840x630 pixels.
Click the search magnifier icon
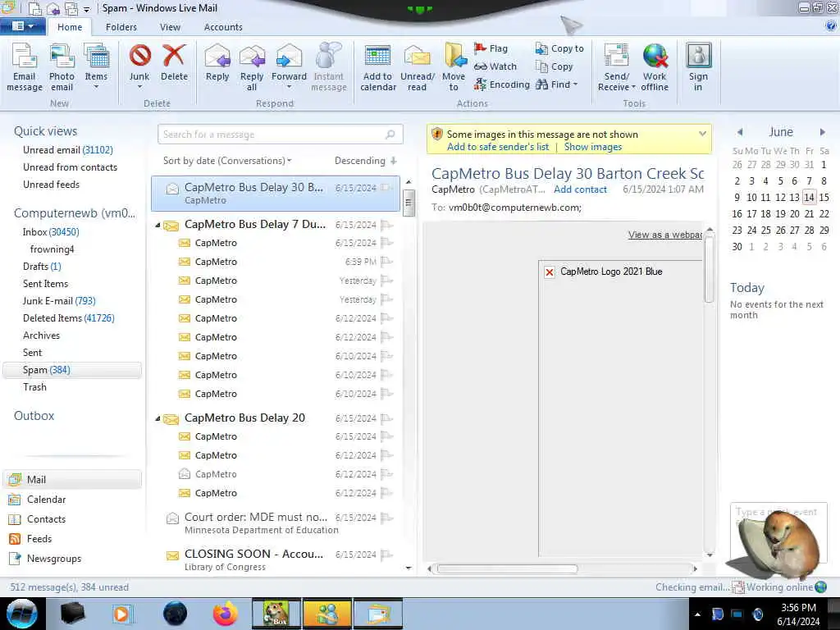click(x=390, y=135)
